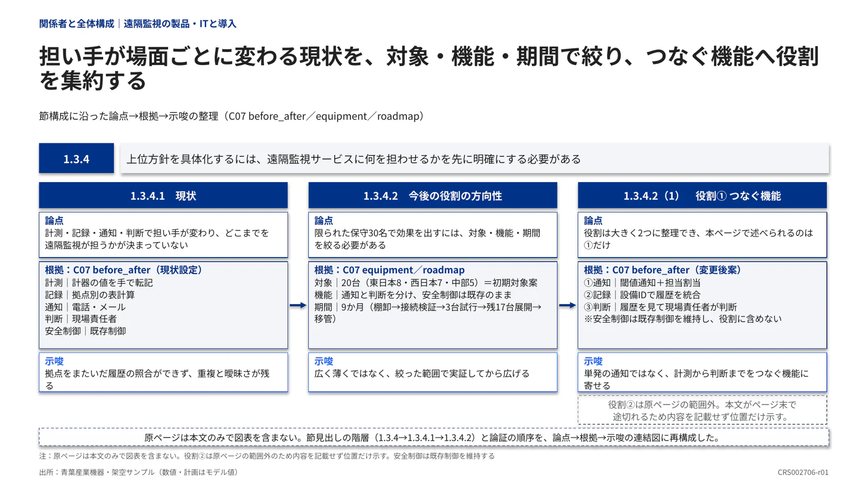Click the heading 根拠：C07 before_after（現状設定）
Viewport: 868px width, 488px height.
(124, 269)
